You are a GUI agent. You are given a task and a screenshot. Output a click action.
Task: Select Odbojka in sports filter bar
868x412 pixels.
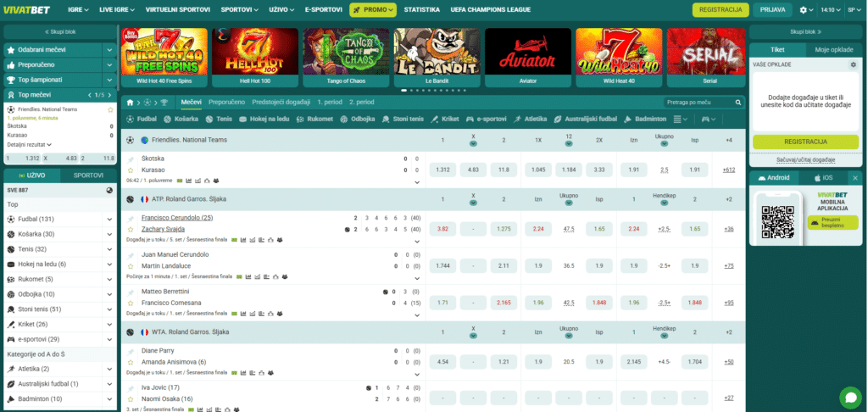coord(358,119)
